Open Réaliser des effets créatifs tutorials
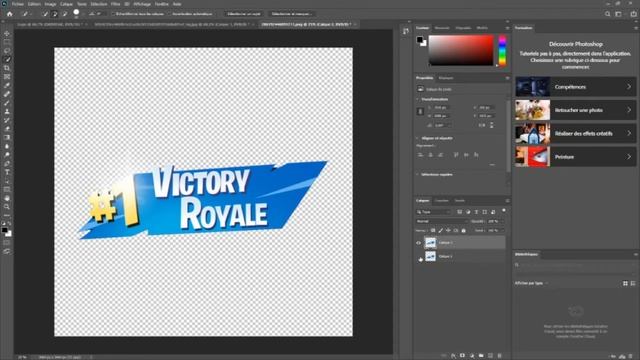640x360 pixels. coord(576,133)
